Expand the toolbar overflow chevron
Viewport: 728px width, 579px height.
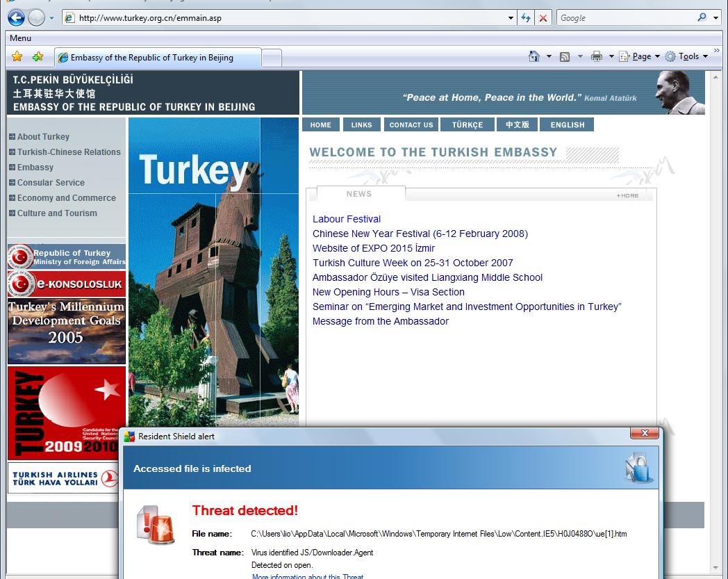[717, 50]
